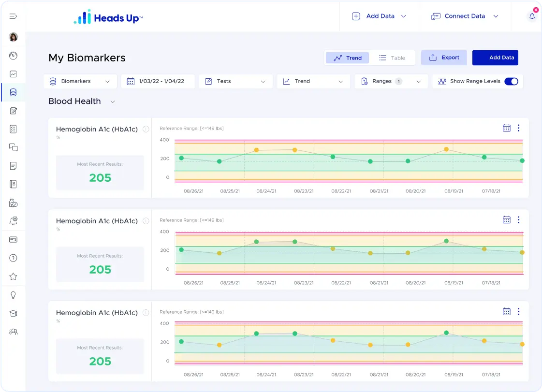This screenshot has height=392, width=542.
Task: Toggle Show Range Levels switch
Action: pyautogui.click(x=511, y=81)
